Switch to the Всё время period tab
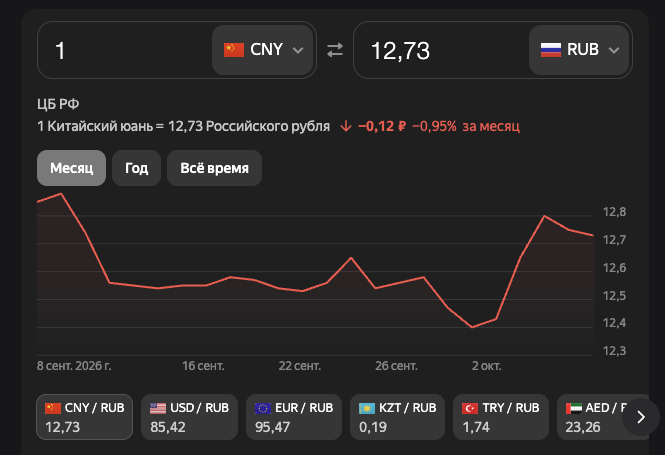 point(214,168)
